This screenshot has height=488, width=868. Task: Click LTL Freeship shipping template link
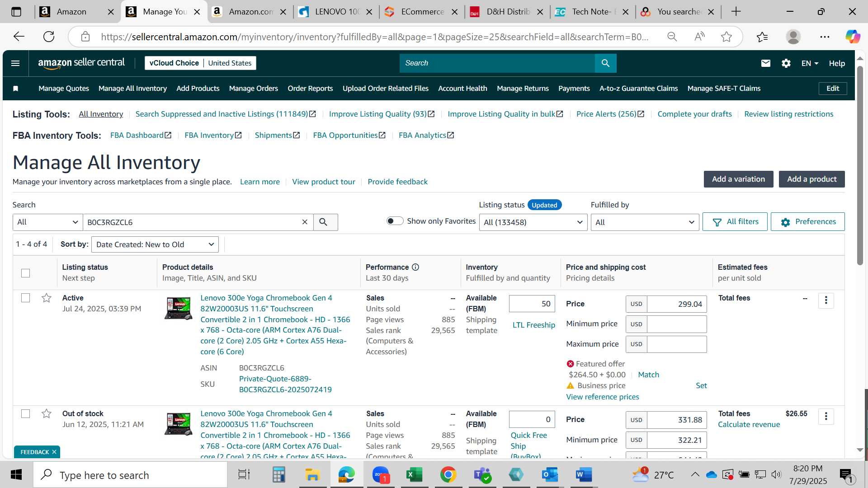533,325
